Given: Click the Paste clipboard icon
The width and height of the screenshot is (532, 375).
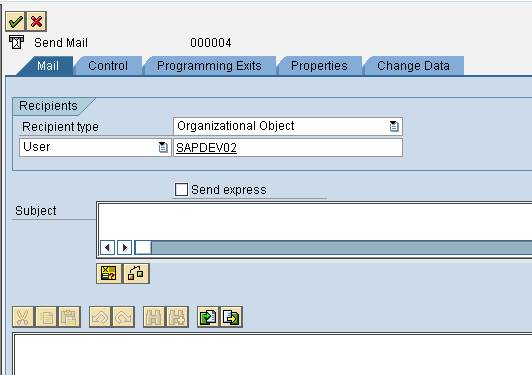Looking at the screenshot, I should (69, 317).
